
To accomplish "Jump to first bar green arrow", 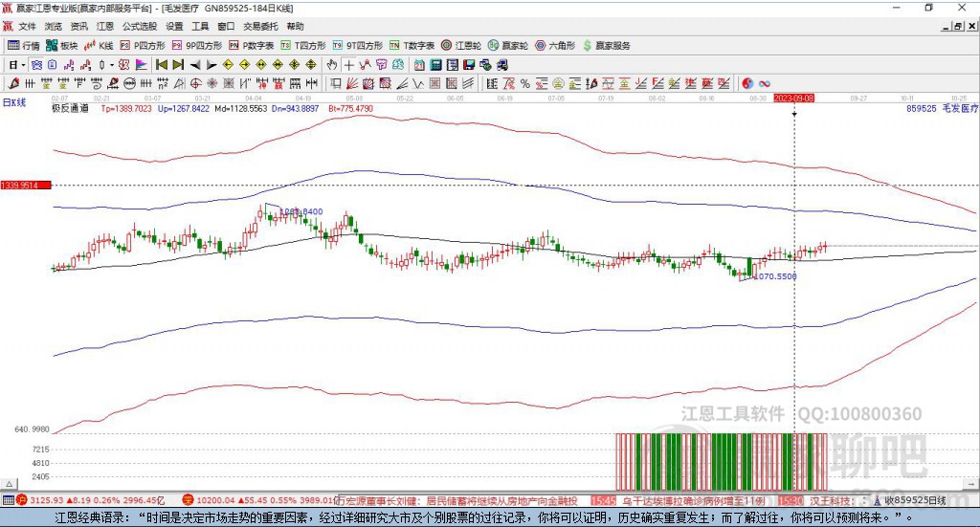I will click(x=161, y=65).
